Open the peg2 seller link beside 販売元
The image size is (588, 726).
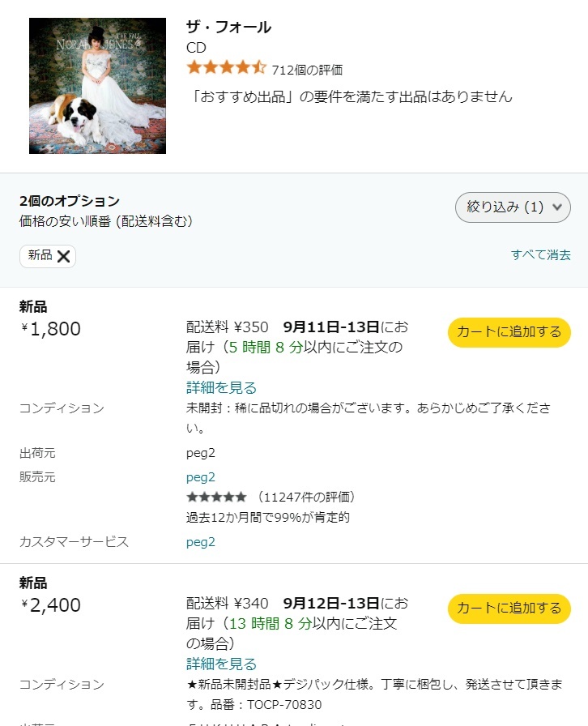[x=201, y=477]
